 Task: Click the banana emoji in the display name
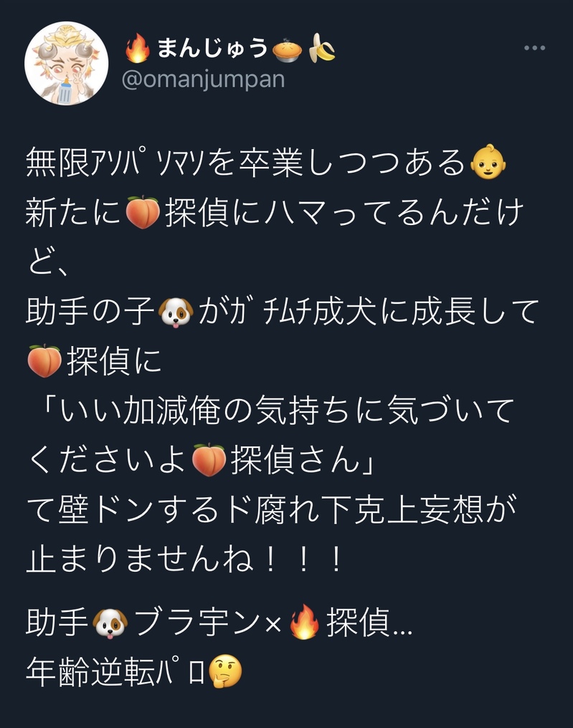coord(322,48)
